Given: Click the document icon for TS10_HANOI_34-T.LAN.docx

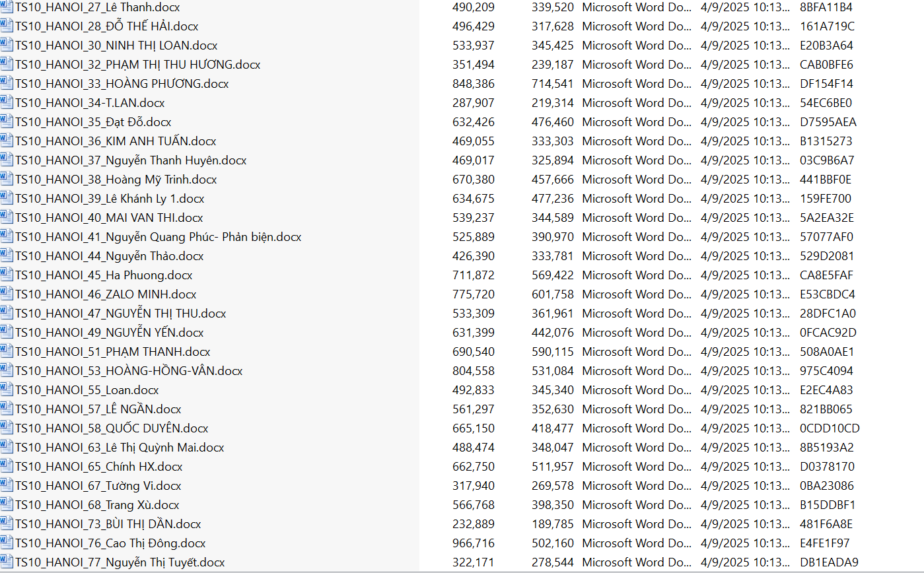Looking at the screenshot, I should (x=7, y=103).
